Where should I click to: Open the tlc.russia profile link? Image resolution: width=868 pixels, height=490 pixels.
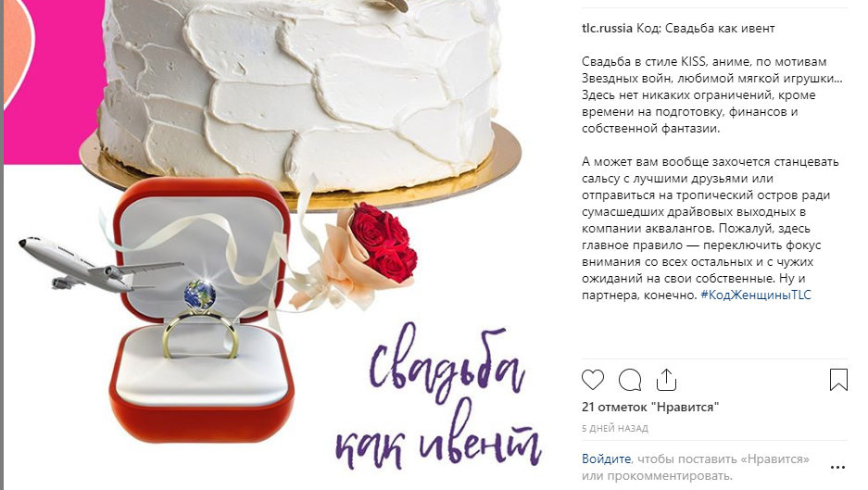(x=607, y=28)
